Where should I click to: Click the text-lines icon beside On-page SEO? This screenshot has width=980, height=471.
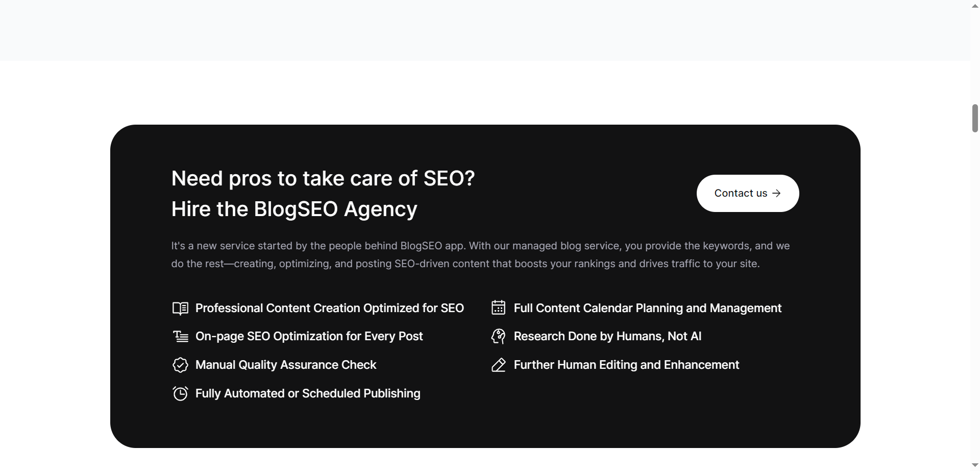click(x=180, y=336)
